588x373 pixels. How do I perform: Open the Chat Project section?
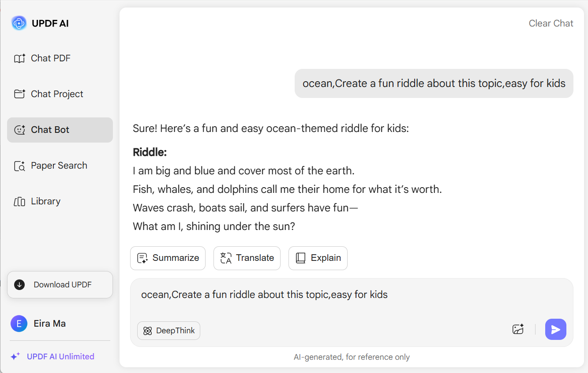60,94
